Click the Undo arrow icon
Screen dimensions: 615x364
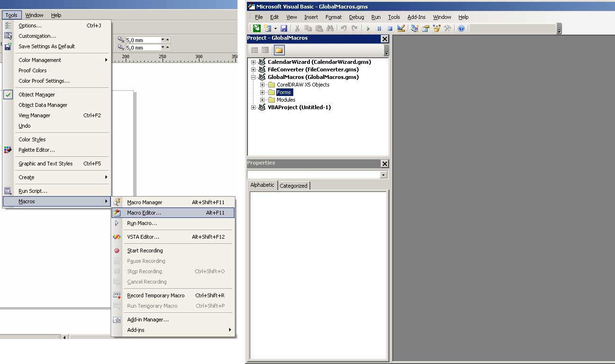pos(344,28)
